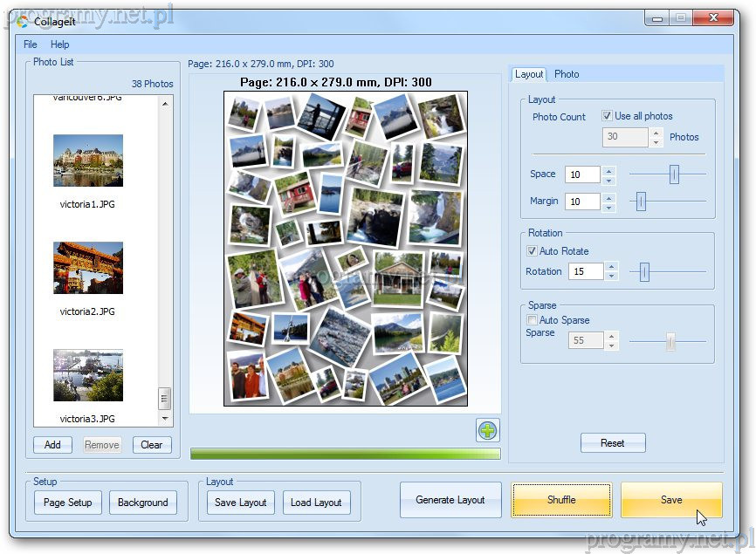The image size is (756, 554).
Task: Open the Help menu
Action: (x=59, y=44)
